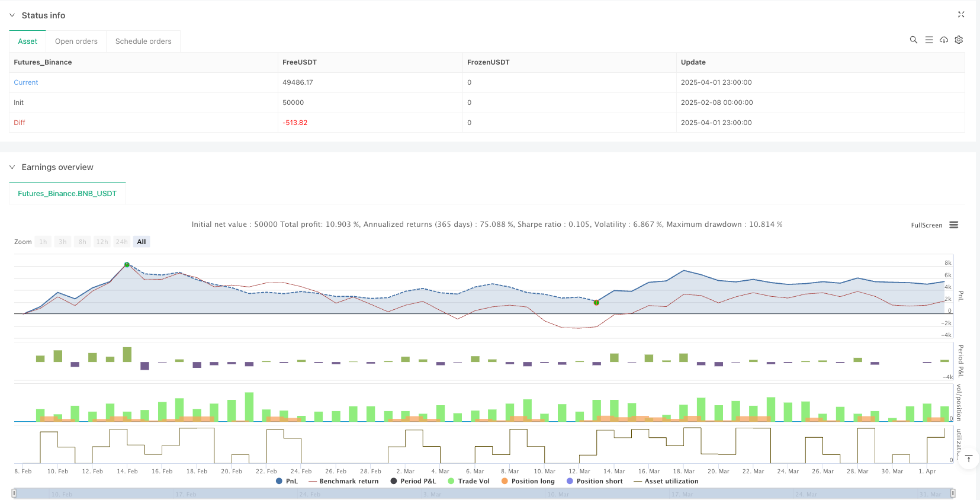Collapse the Status info section

tap(12, 15)
